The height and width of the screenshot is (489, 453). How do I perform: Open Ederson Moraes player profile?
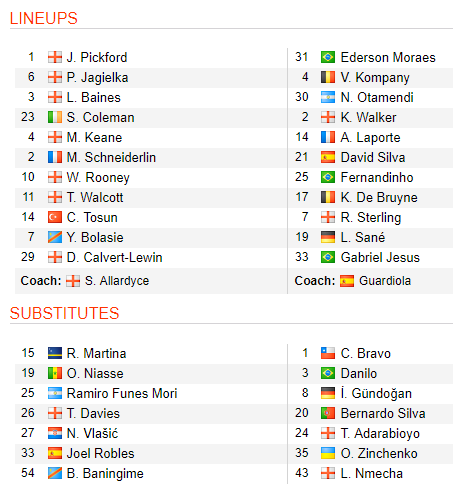point(388,57)
